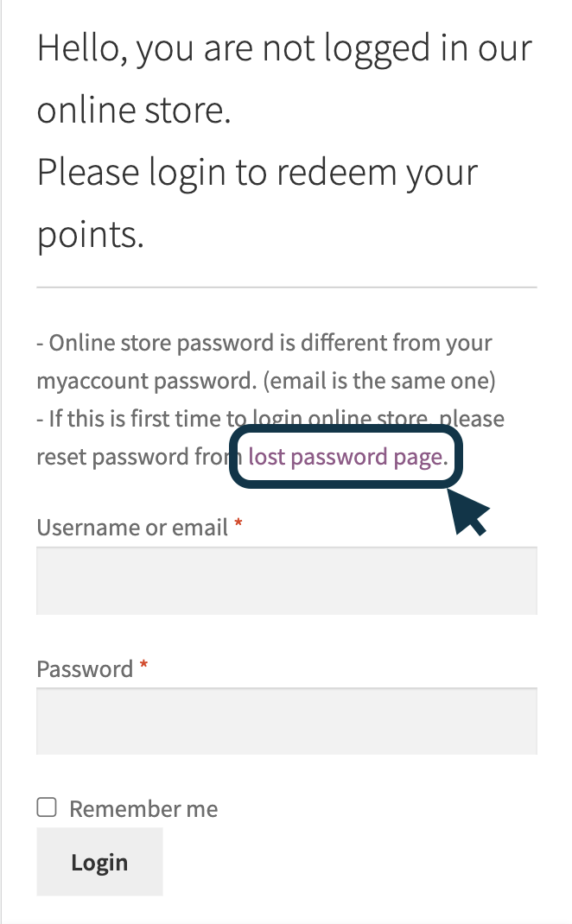Focus the Username or email field
Viewport: 572px width, 924px height.
[287, 580]
